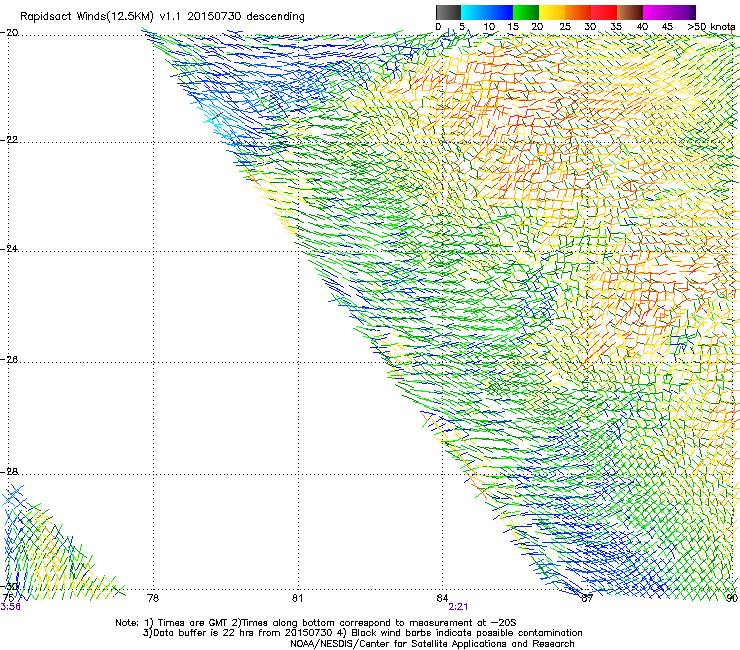Click longitude label '84' on the bottom axis

[x=442, y=598]
